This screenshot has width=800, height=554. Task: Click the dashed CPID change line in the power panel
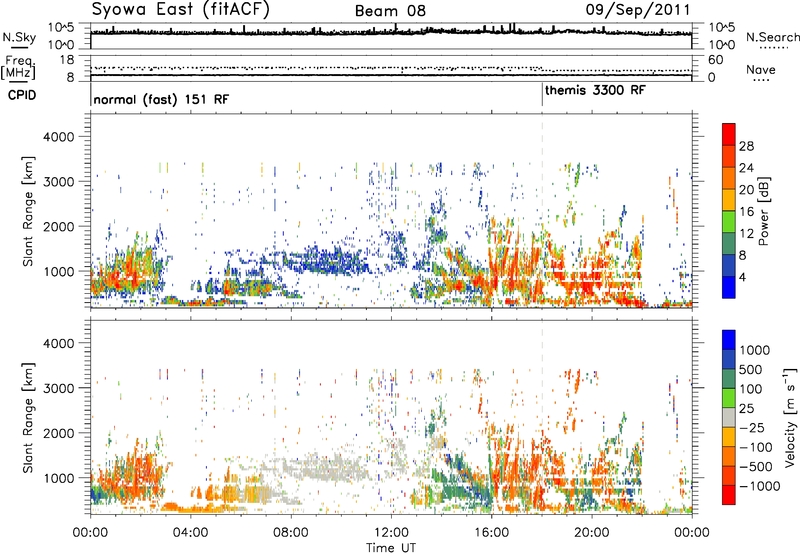(x=542, y=210)
